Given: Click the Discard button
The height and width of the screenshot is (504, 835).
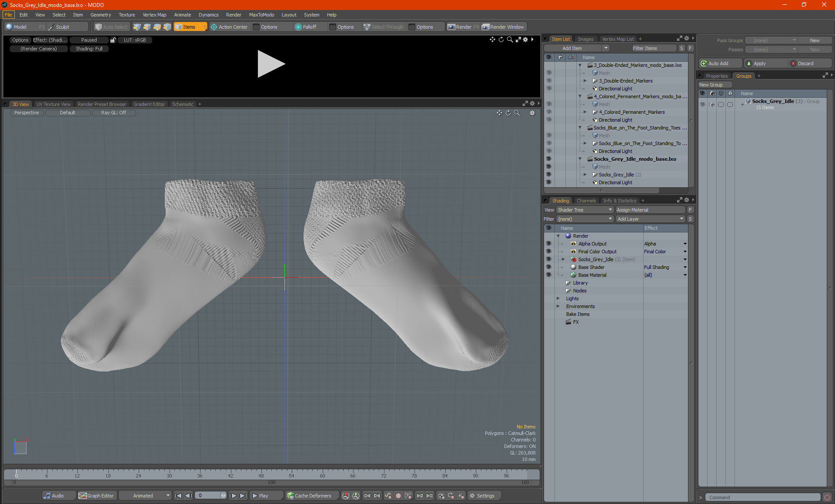Looking at the screenshot, I should [810, 63].
